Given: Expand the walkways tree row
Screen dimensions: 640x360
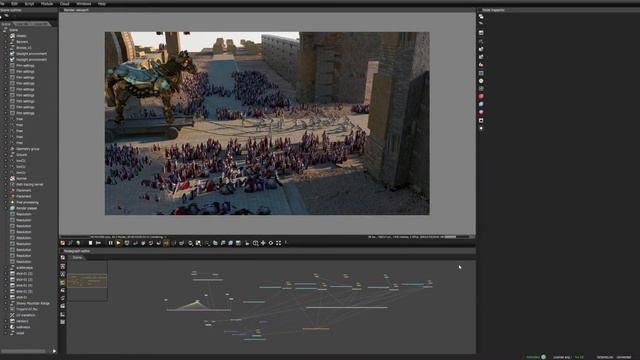Looking at the screenshot, I should point(6,327).
